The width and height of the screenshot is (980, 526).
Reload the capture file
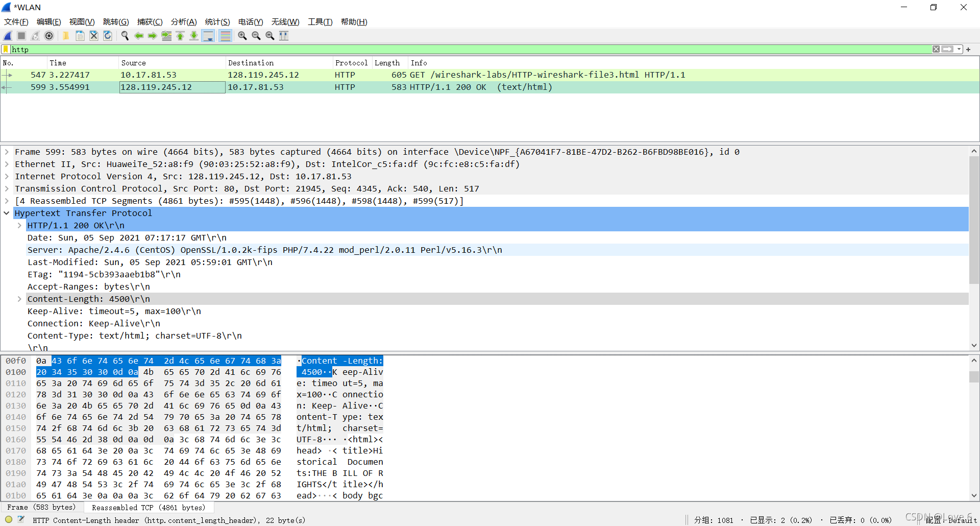(108, 36)
